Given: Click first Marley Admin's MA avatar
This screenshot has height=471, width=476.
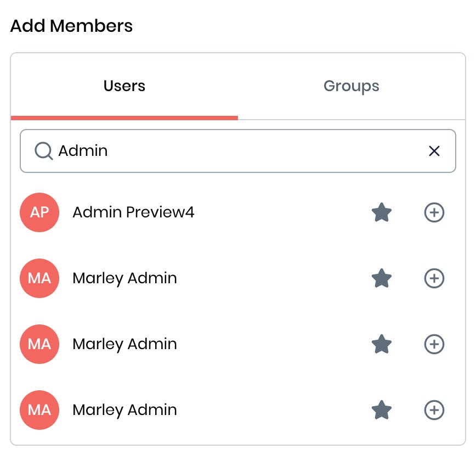Looking at the screenshot, I should coord(39,278).
